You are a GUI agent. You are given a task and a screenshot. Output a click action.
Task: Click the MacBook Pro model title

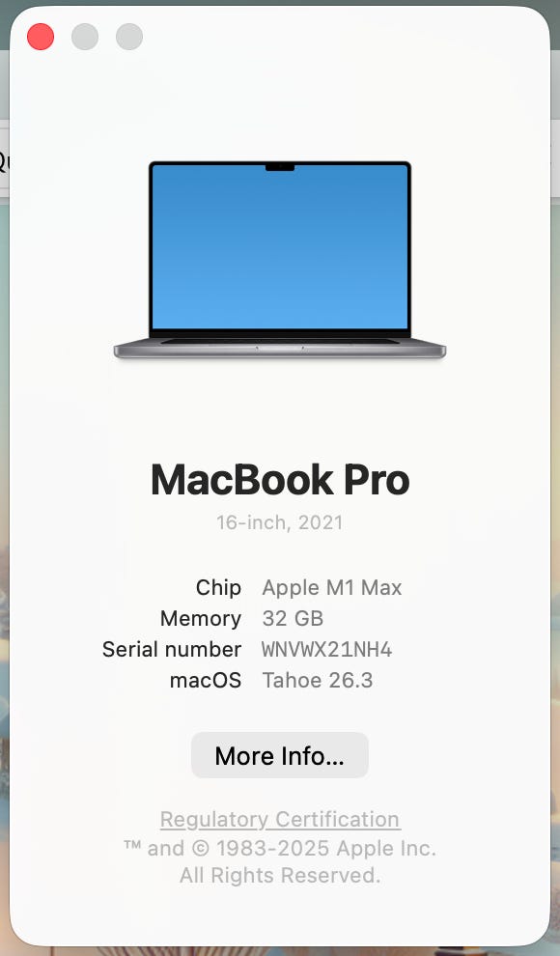tap(280, 480)
